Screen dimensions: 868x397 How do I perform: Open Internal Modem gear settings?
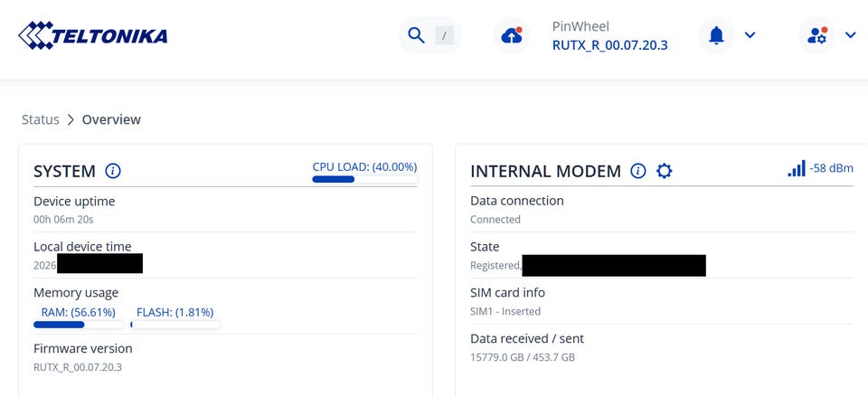[665, 171]
